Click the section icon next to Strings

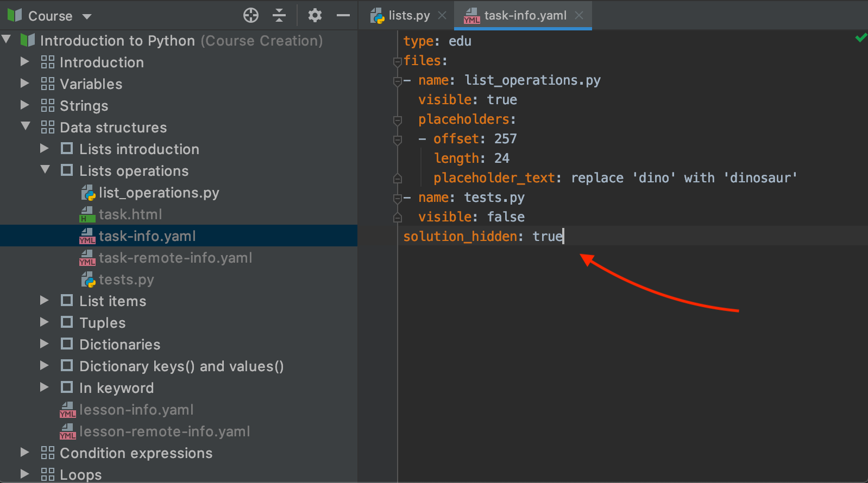tap(48, 105)
